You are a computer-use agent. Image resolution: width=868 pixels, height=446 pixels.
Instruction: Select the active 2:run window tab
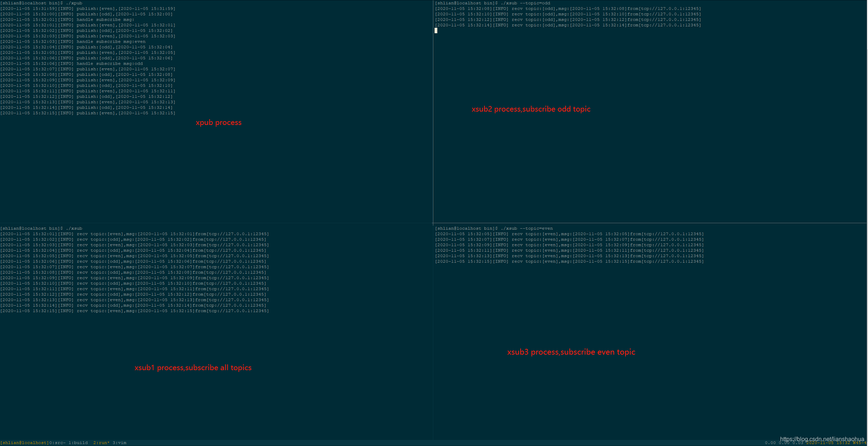click(x=101, y=443)
